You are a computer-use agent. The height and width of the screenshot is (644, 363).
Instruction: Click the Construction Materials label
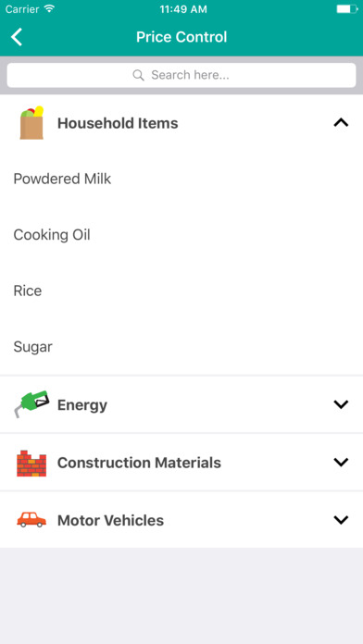(x=139, y=463)
